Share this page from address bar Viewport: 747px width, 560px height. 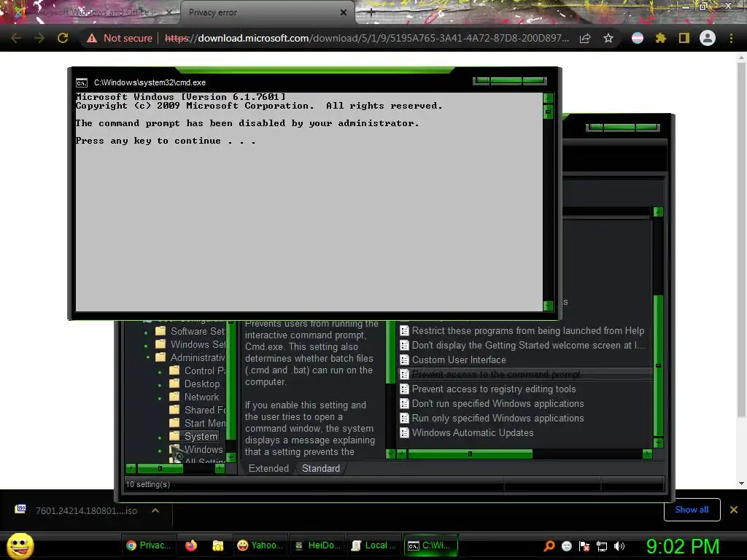tap(585, 38)
